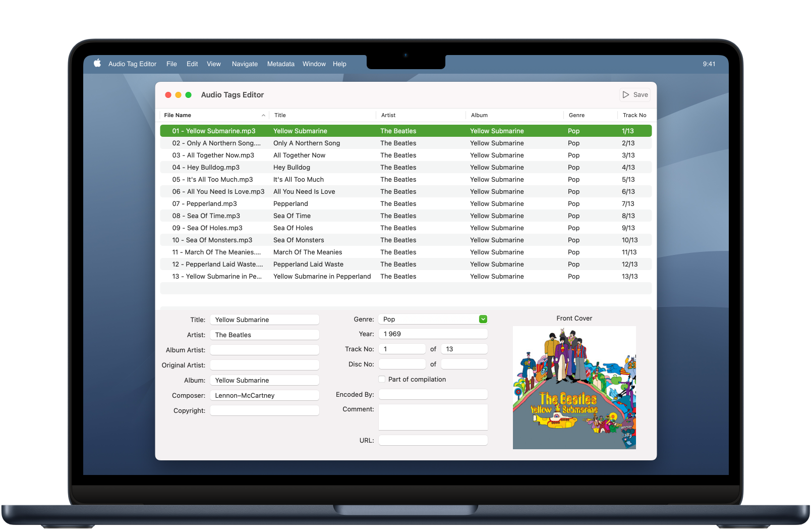Click the Genre column header
Screen dimensions: 812x530
[x=590, y=116]
